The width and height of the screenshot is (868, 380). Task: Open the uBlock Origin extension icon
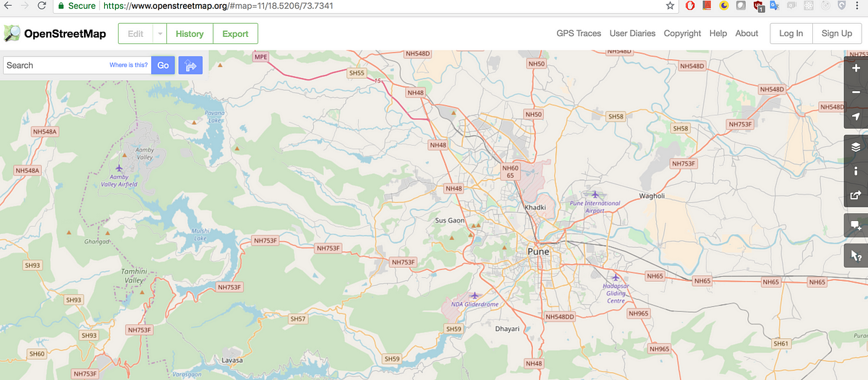[x=759, y=6]
